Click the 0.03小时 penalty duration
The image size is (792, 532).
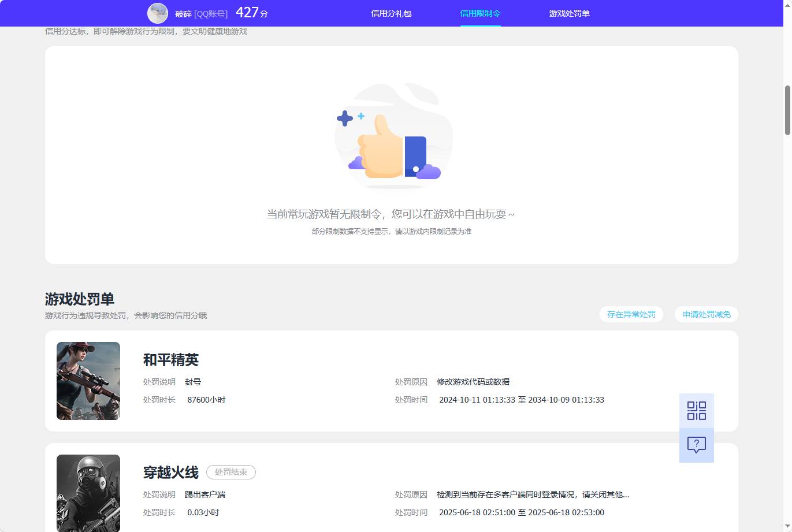point(203,512)
